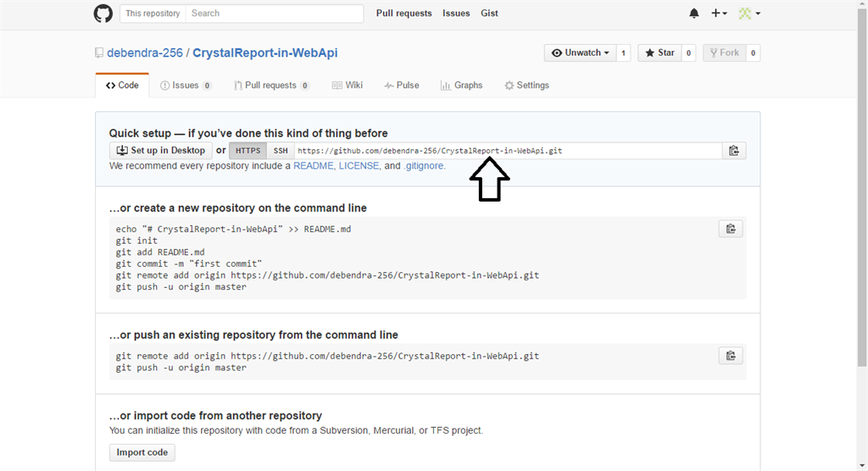Viewport: 868px width, 471px height.
Task: Click the debendra-256 owner link
Action: coord(144,53)
